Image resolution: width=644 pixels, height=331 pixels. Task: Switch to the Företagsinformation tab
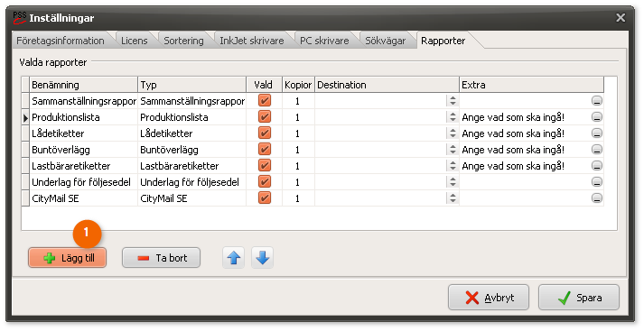tap(61, 41)
